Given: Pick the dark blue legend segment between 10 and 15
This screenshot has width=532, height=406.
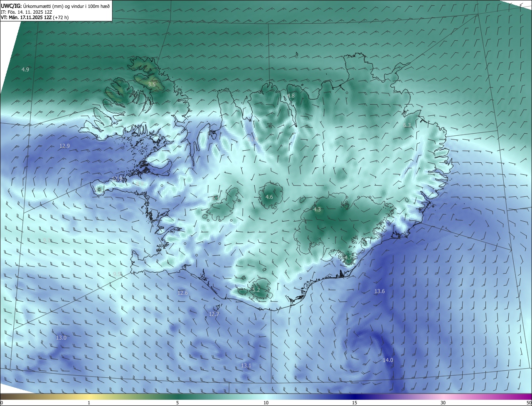Looking at the screenshot, I should (310, 396).
